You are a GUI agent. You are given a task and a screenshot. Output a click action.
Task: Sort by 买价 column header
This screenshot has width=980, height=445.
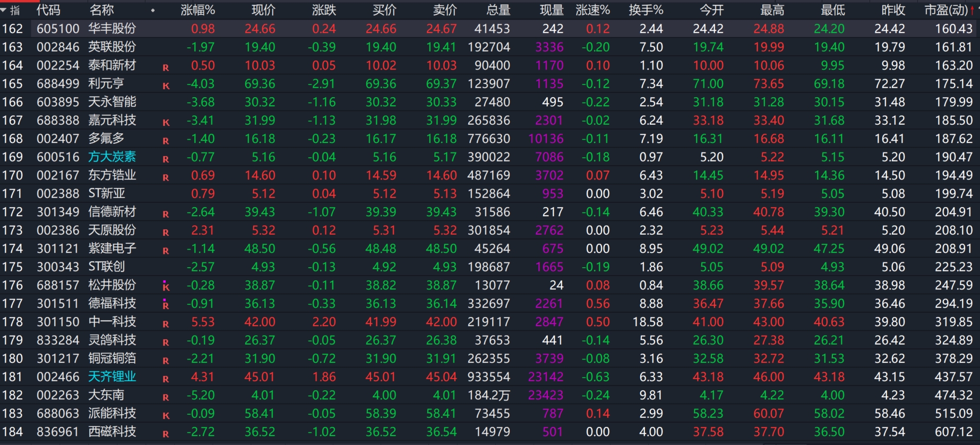384,10
